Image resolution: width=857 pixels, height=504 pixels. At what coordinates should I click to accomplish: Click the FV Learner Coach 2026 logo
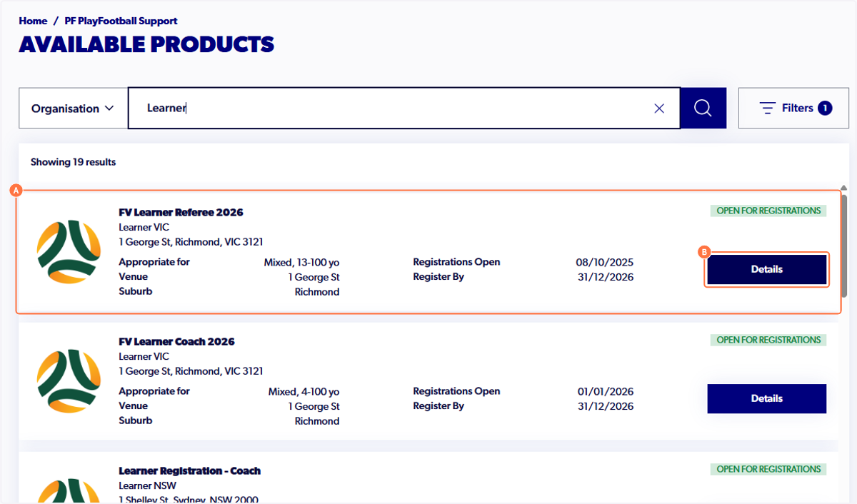(x=69, y=381)
